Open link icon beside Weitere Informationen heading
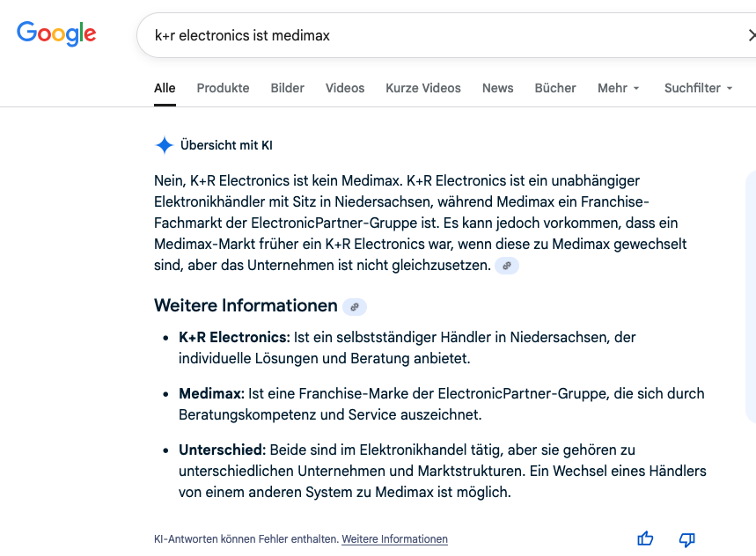This screenshot has height=556, width=756. point(355,307)
